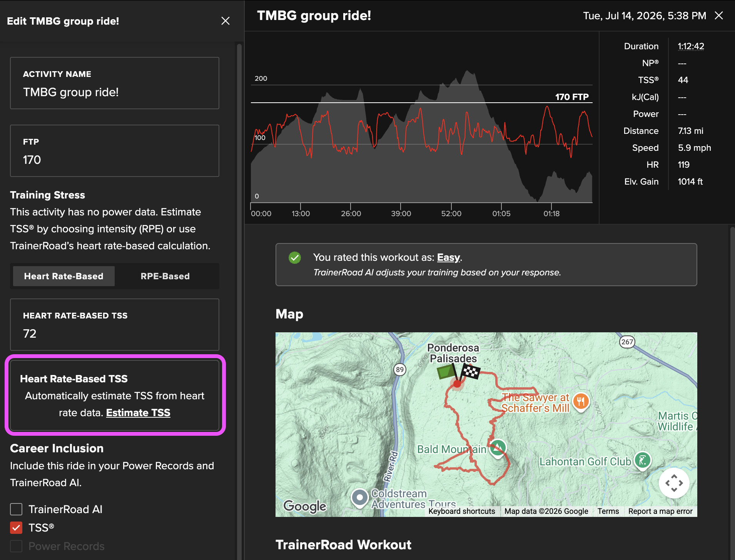Image resolution: width=735 pixels, height=560 pixels.
Task: Click the 52:00 timeline tick
Action: coord(451,213)
